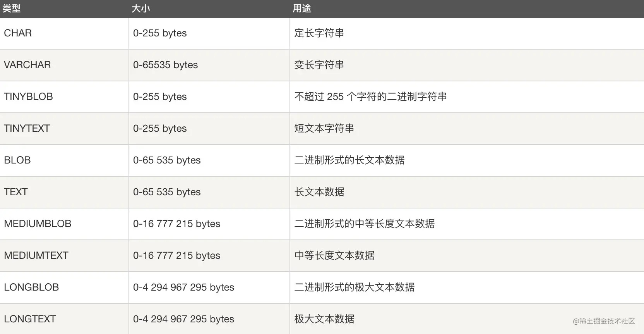This screenshot has width=644, height=334.
Task: Select the VARCHAR type cell
Action: coord(27,65)
